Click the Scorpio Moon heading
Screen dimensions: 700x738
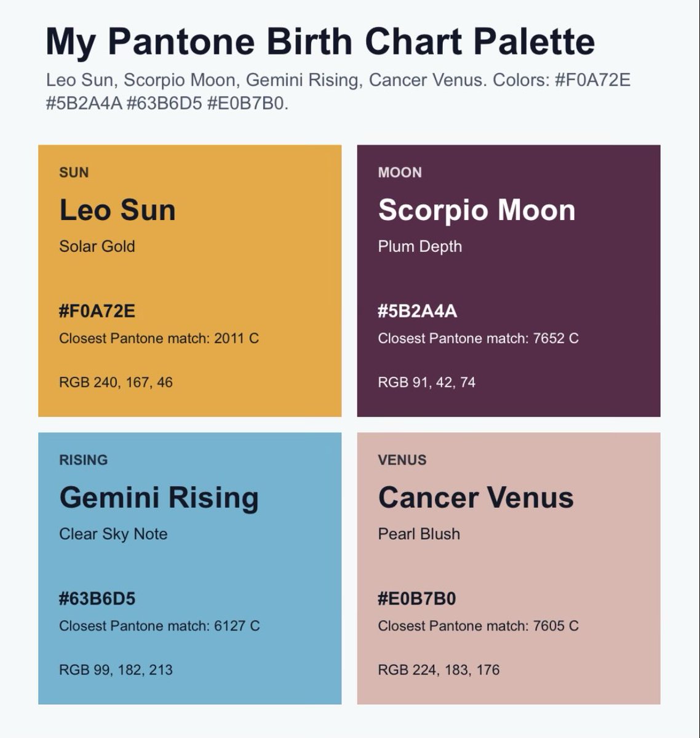point(477,210)
